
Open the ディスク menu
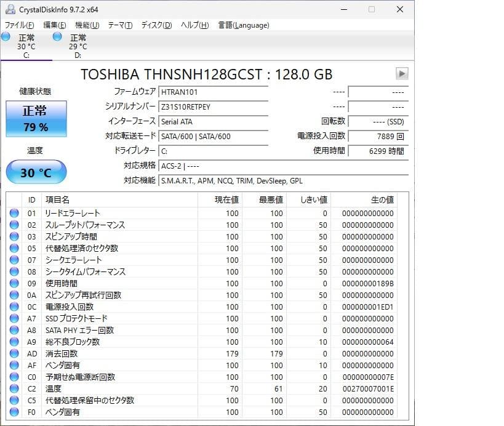point(154,25)
